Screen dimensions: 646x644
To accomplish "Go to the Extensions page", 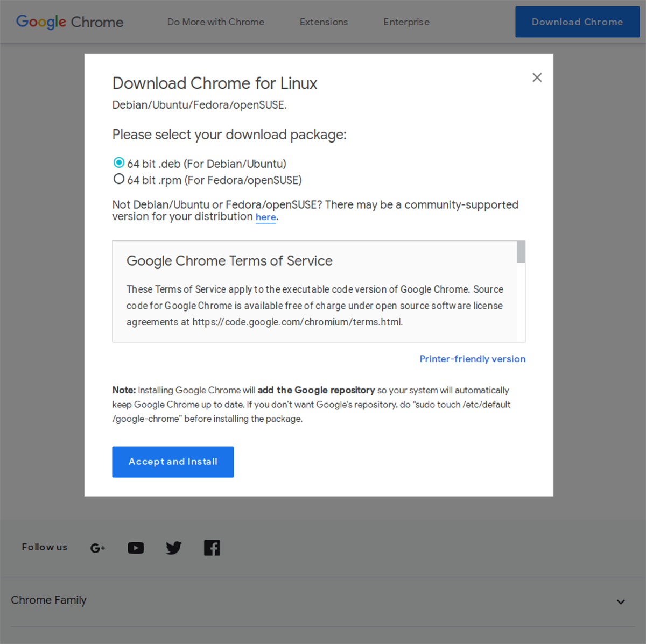I will tap(324, 22).
